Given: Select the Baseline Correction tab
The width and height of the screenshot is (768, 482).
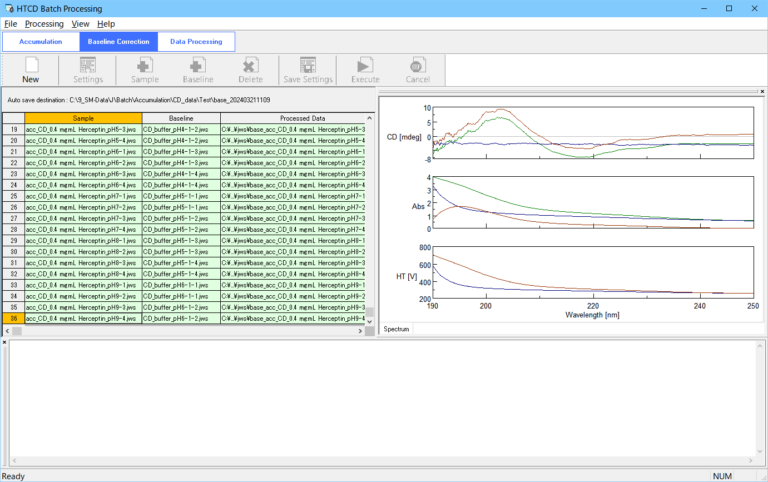Looking at the screenshot, I should 119,42.
